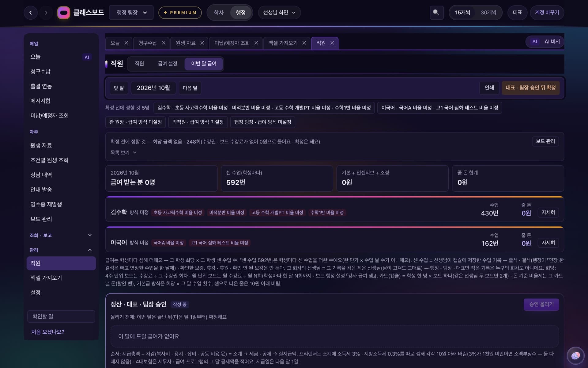Open the 원생 자료 top tab

[x=185, y=43]
